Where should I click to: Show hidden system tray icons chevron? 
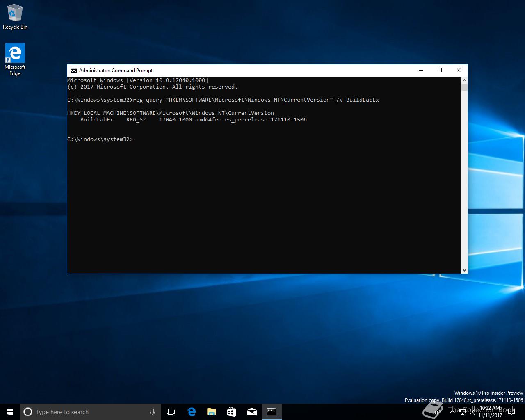point(452,412)
